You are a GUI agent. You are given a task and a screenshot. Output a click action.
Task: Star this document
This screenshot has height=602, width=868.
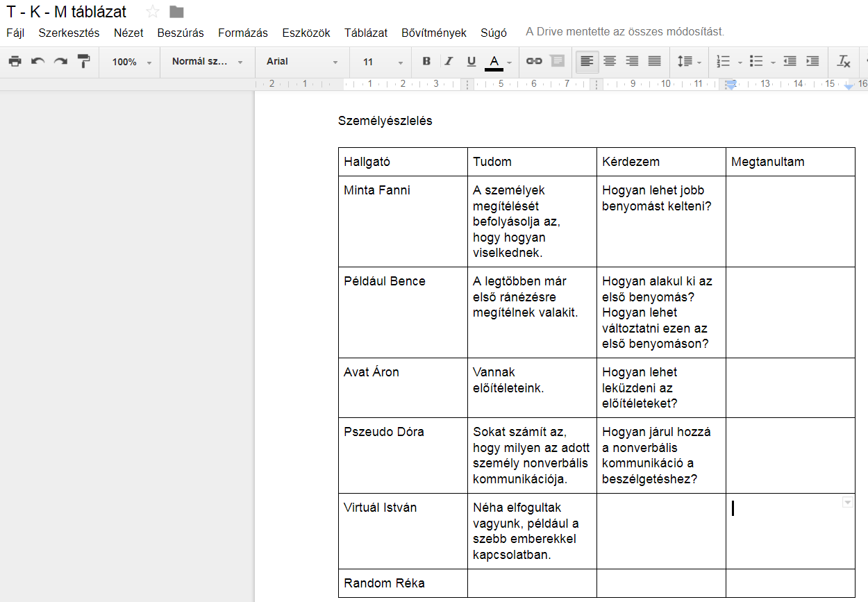[153, 12]
